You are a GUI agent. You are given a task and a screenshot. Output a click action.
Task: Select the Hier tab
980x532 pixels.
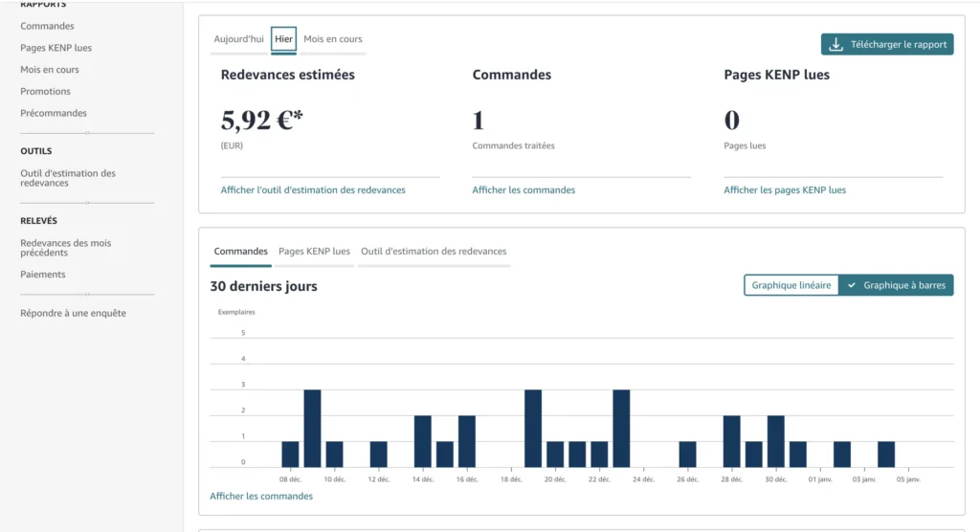[x=284, y=39]
